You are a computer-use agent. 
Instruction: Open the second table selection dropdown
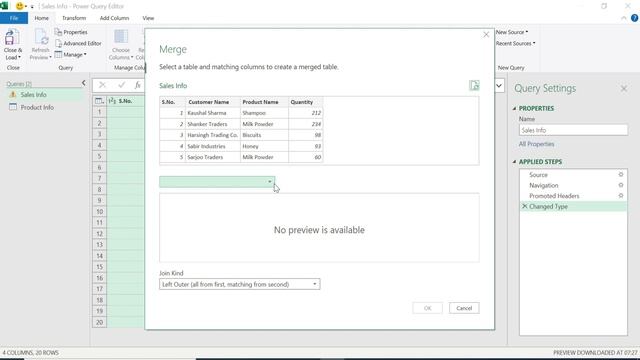point(217,182)
